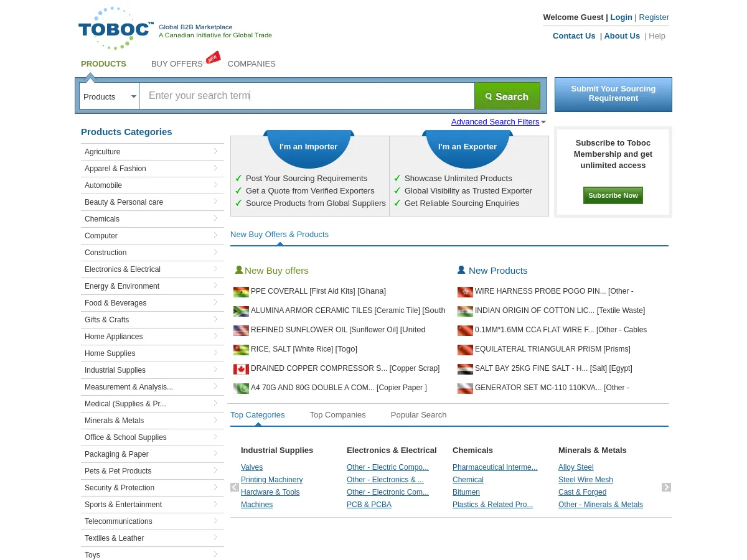Image resolution: width=747 pixels, height=560 pixels.
Task: Click the Ghana flag beside PPE COVERALL offer
Action: point(241,292)
